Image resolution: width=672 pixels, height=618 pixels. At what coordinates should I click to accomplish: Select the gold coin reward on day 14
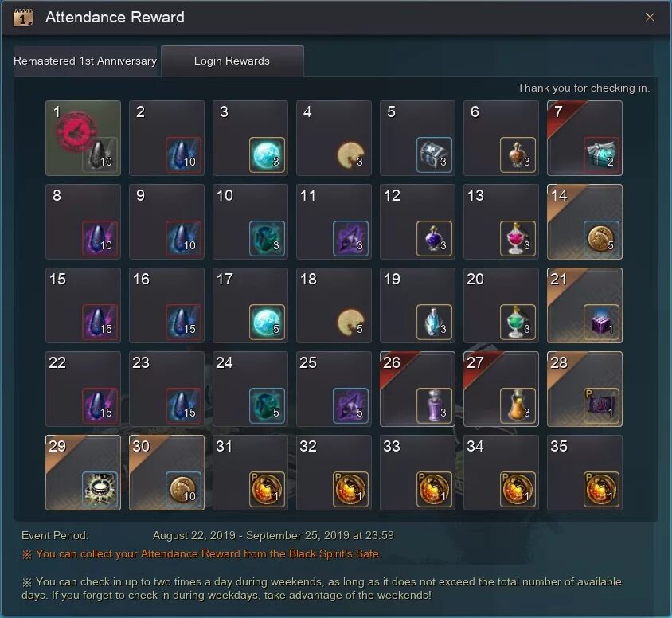coord(601,238)
